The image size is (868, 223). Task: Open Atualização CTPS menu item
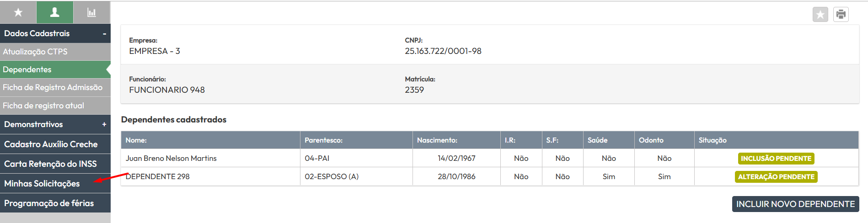(x=55, y=52)
